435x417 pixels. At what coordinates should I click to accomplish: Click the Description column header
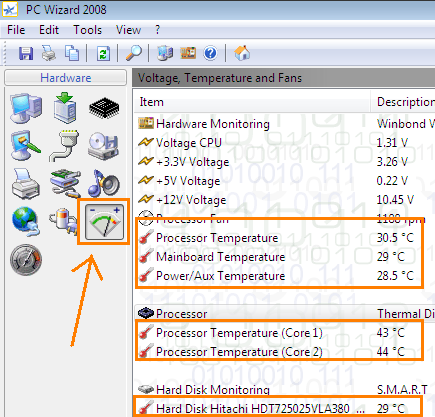coord(403,102)
